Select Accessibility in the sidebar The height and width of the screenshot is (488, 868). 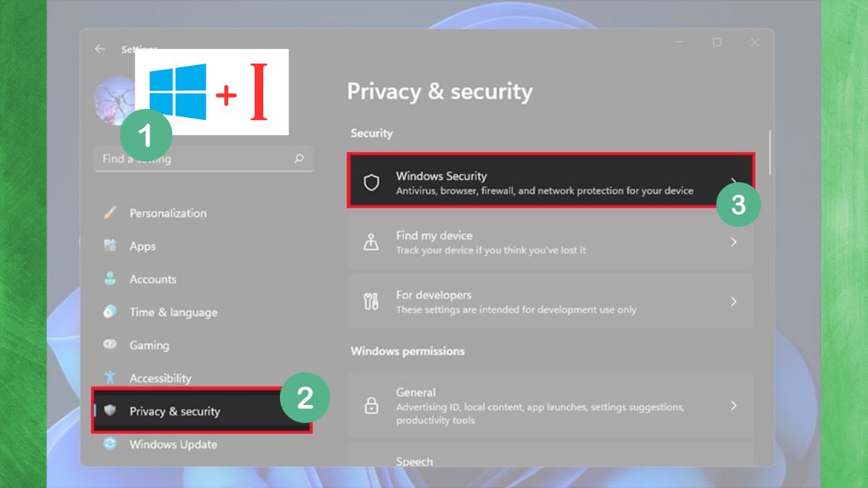coord(203,378)
